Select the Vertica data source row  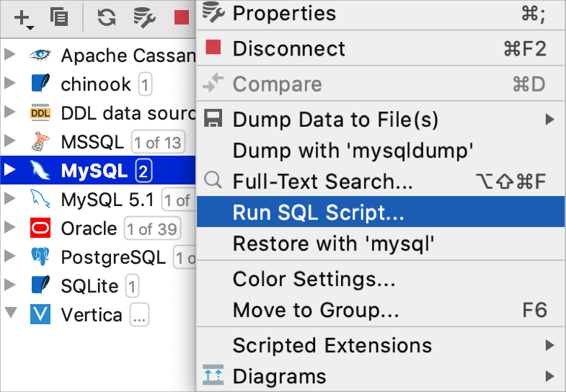point(98,314)
